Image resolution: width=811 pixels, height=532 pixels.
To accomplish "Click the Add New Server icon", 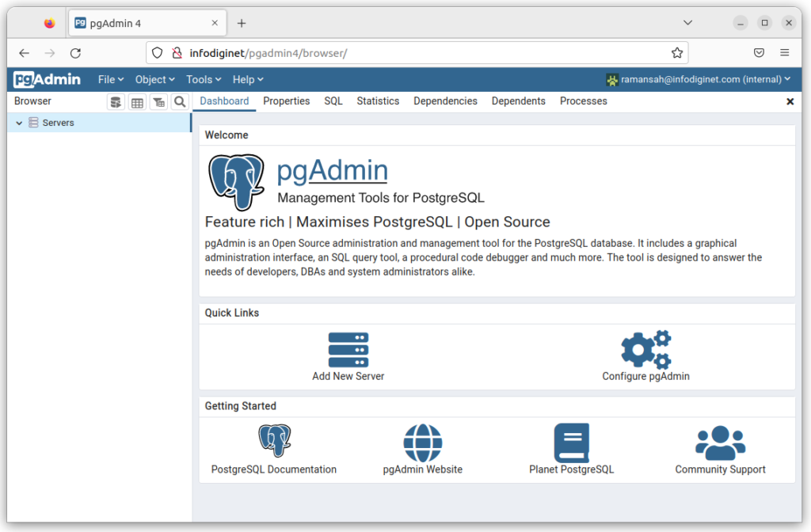I will 348,349.
